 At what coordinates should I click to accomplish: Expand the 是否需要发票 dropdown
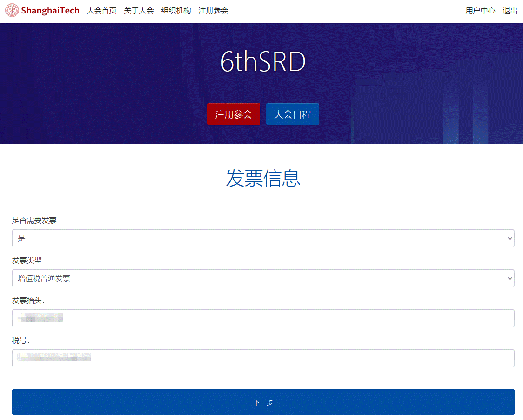point(263,238)
